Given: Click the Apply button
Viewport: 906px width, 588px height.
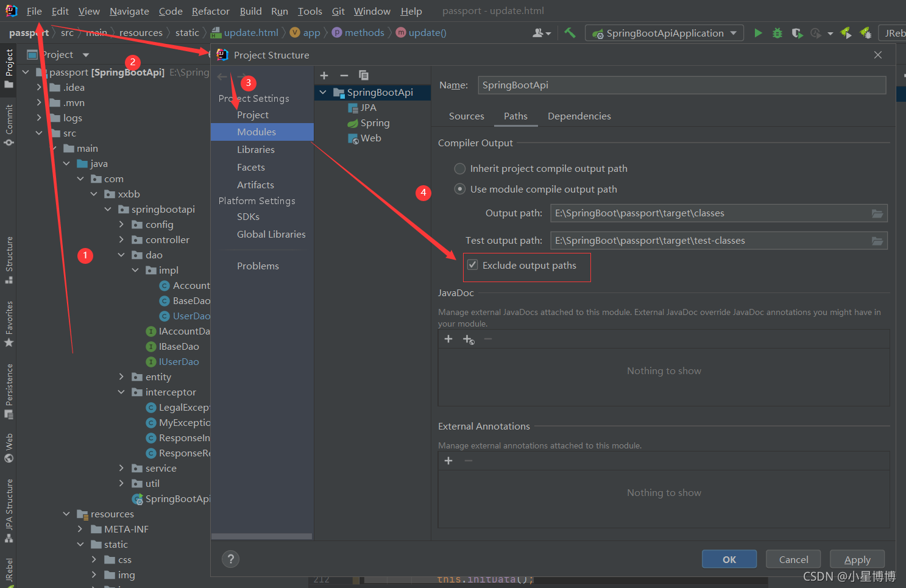Looking at the screenshot, I should pyautogui.click(x=857, y=559).
